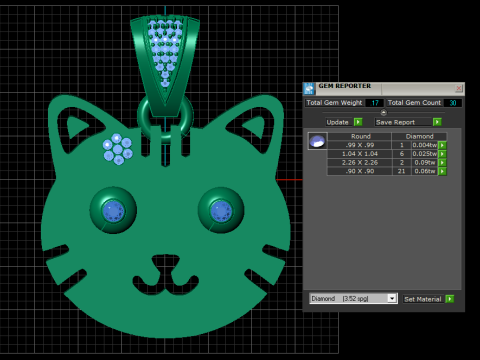Click the Total Gem Weight value field
The image size is (480, 360).
(374, 103)
